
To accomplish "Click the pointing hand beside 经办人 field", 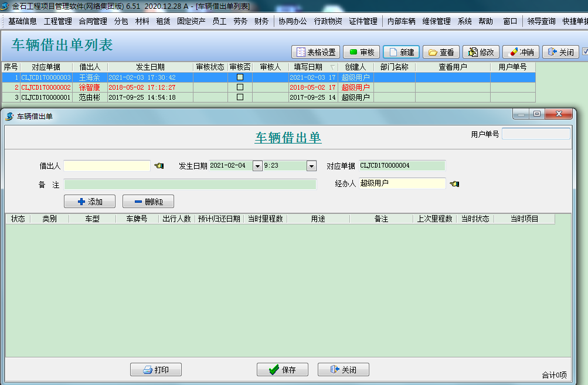I will pyautogui.click(x=454, y=183).
